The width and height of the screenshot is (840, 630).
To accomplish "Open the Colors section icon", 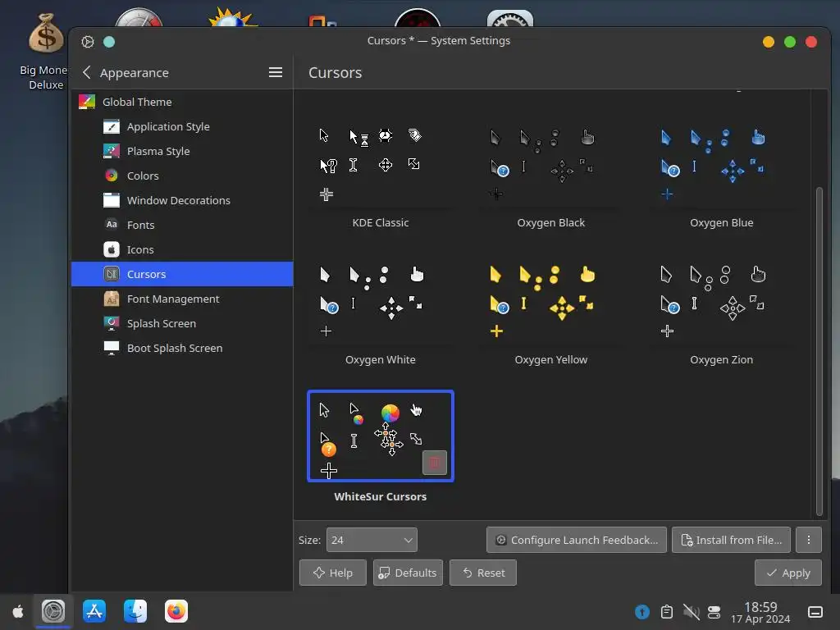I will point(112,176).
